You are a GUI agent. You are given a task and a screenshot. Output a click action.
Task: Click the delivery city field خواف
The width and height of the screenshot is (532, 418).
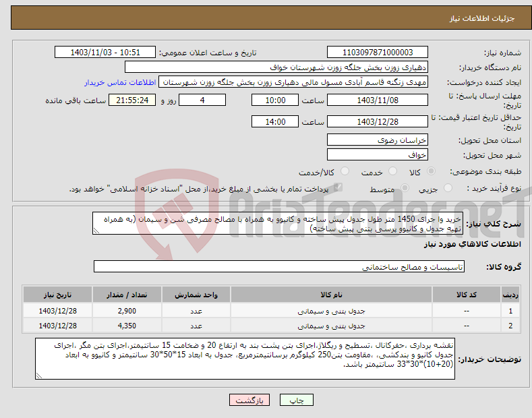point(378,154)
